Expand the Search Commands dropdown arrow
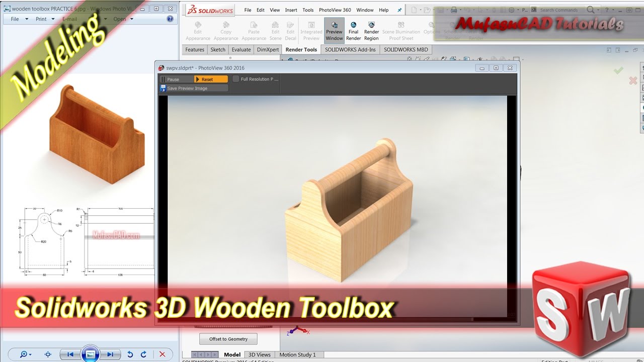 (598, 10)
